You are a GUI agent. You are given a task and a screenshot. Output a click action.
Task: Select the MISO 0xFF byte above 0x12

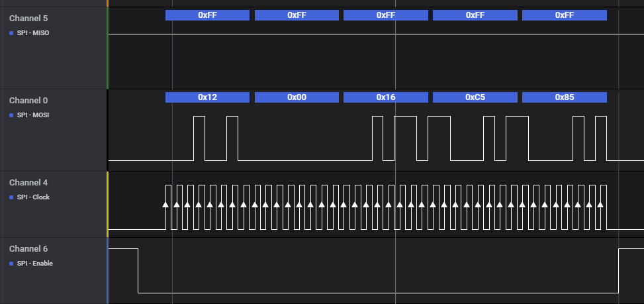click(x=207, y=15)
